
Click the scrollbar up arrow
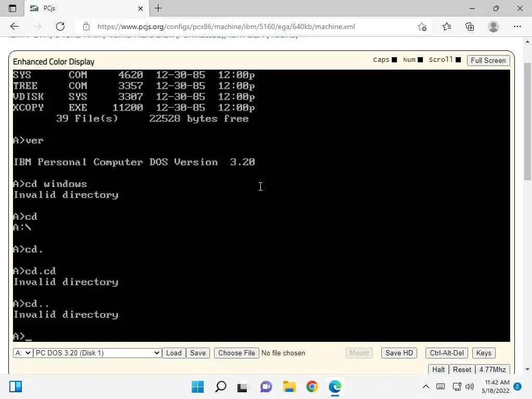tap(528, 42)
